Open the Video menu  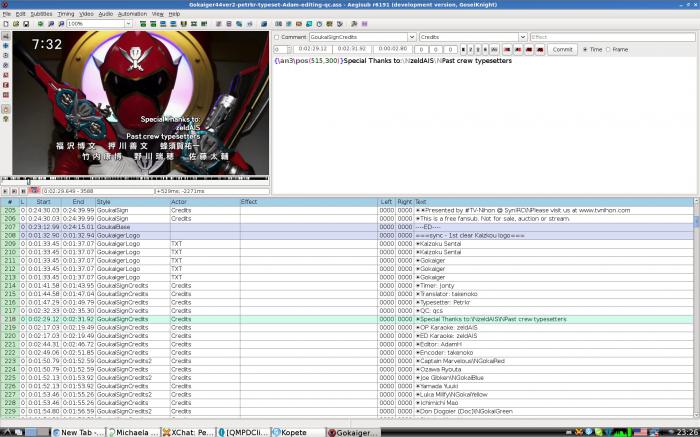[x=86, y=14]
